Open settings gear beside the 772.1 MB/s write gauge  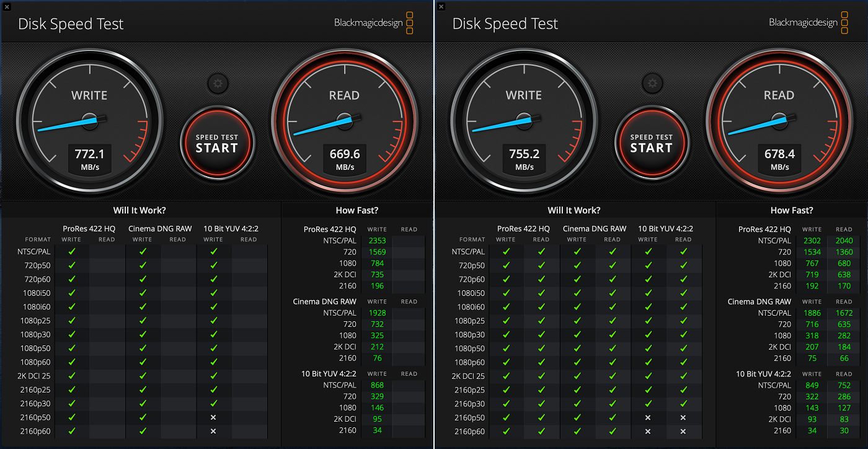coord(218,83)
